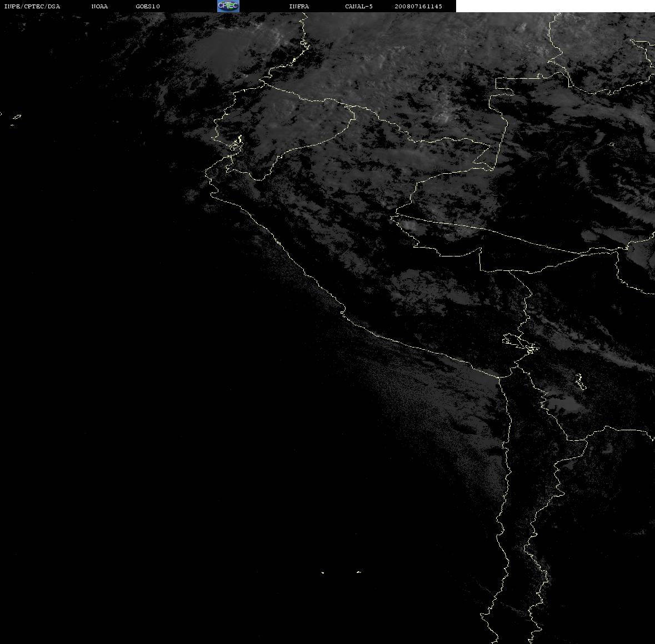
Task: Click the INFRA label in header
Action: (299, 6)
